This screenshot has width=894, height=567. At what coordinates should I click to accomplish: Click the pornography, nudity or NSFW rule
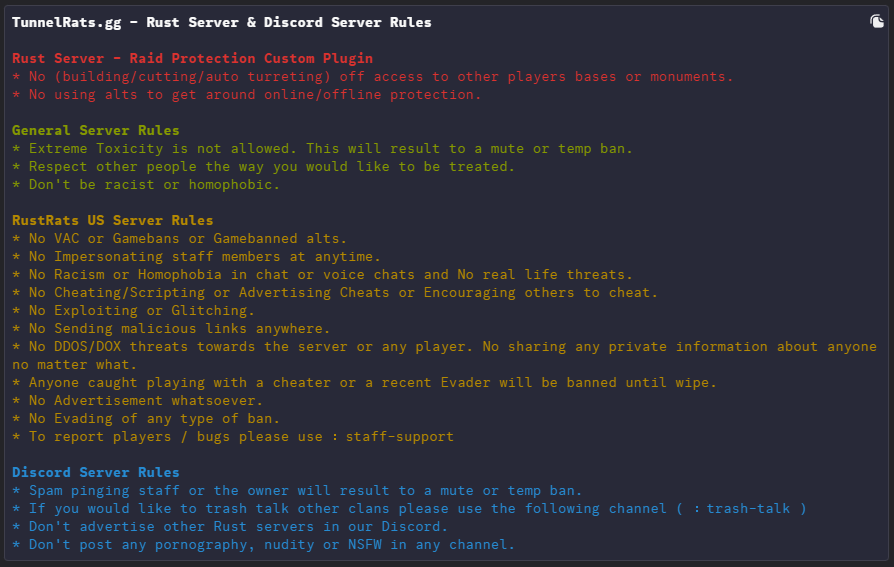(x=263, y=545)
